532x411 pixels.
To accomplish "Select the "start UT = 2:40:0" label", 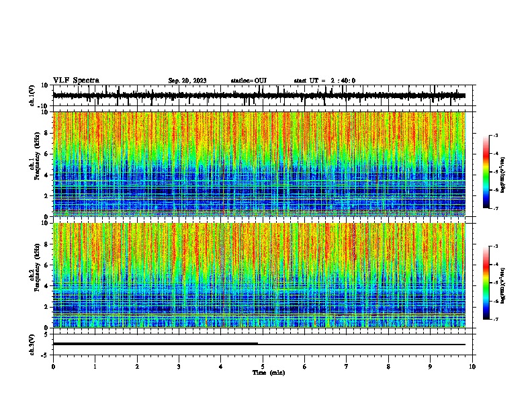I will [324, 81].
